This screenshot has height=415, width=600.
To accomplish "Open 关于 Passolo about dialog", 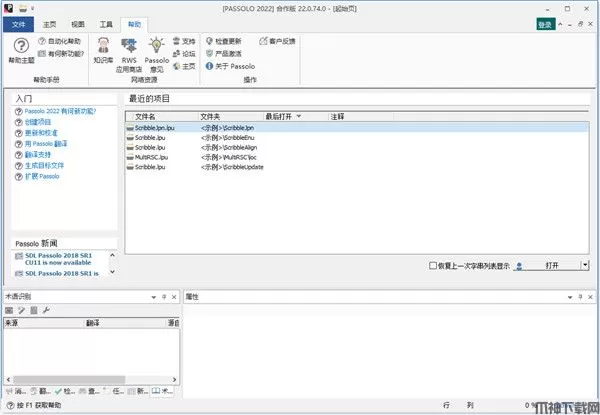I will pos(229,66).
